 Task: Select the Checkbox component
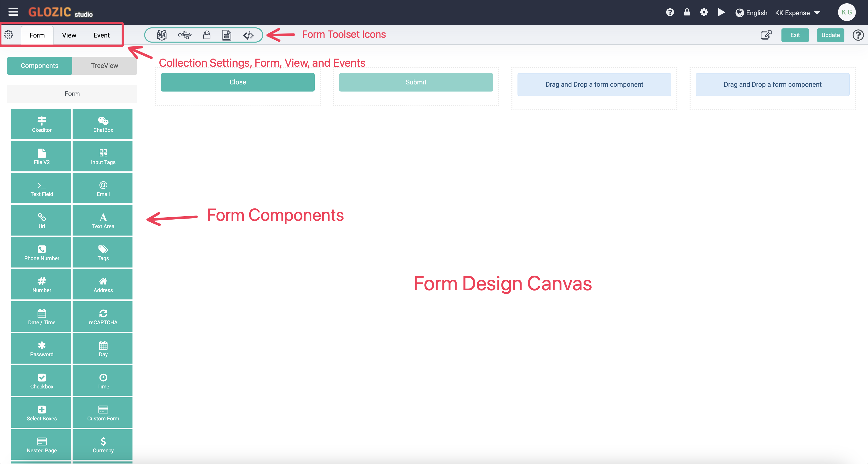pos(41,381)
